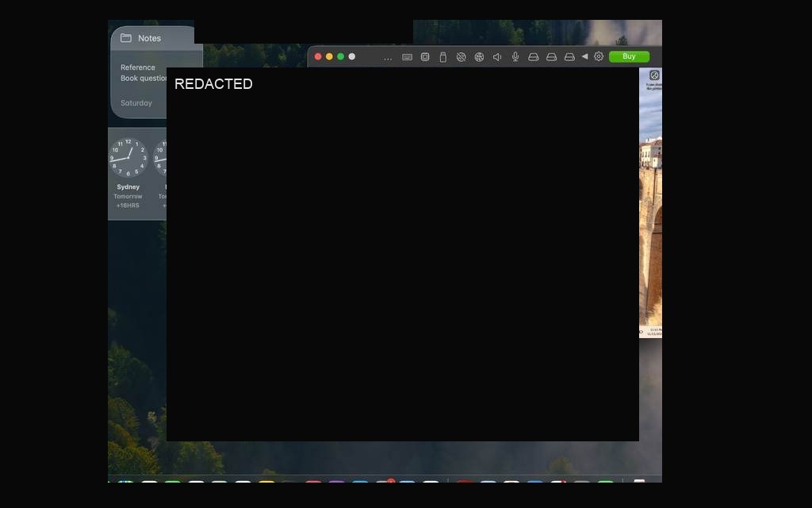Image resolution: width=812 pixels, height=508 pixels.
Task: Collapse toolbar with the left-pointing triangle
Action: [x=584, y=56]
